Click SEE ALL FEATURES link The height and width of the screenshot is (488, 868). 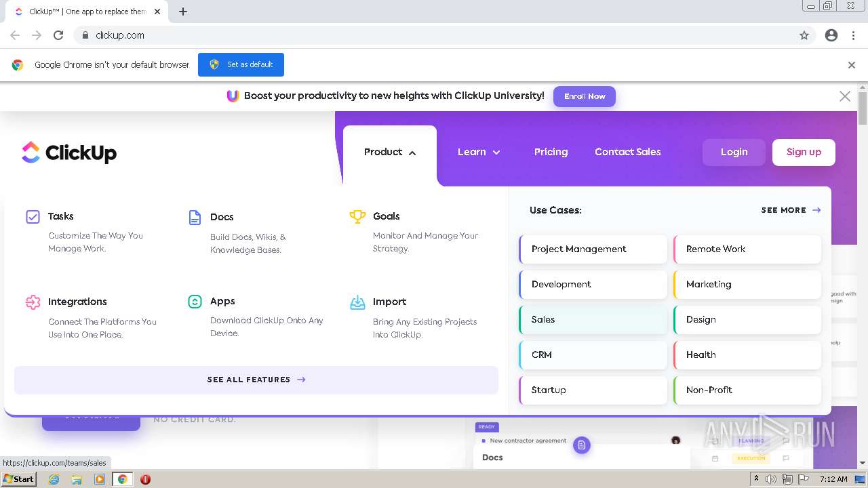point(256,380)
